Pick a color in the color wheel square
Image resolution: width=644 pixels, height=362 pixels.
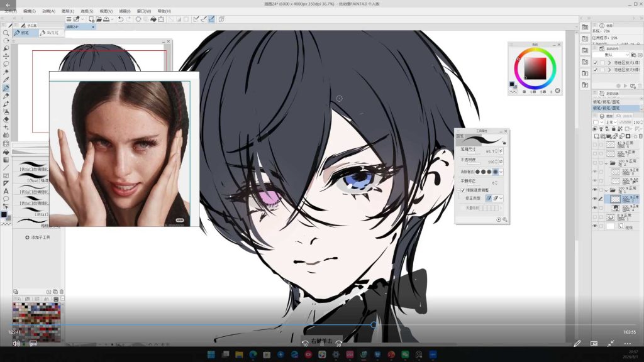click(535, 68)
